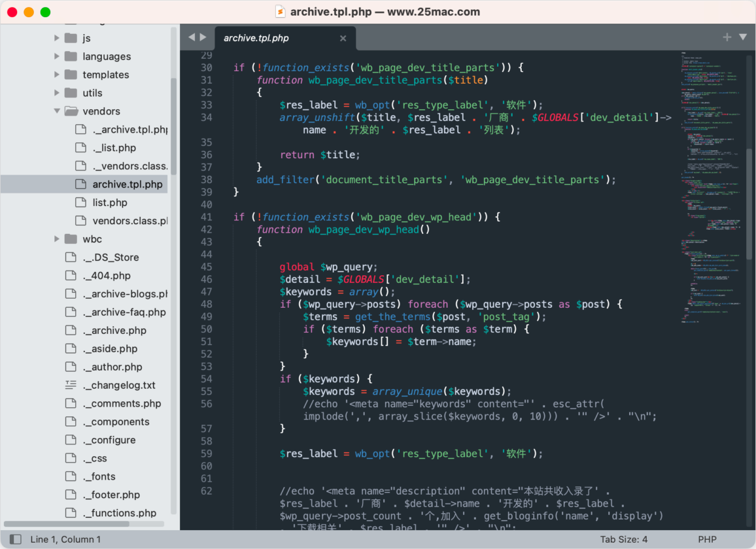Click file icon beside ._author.php
The image size is (756, 549).
coord(71,366)
